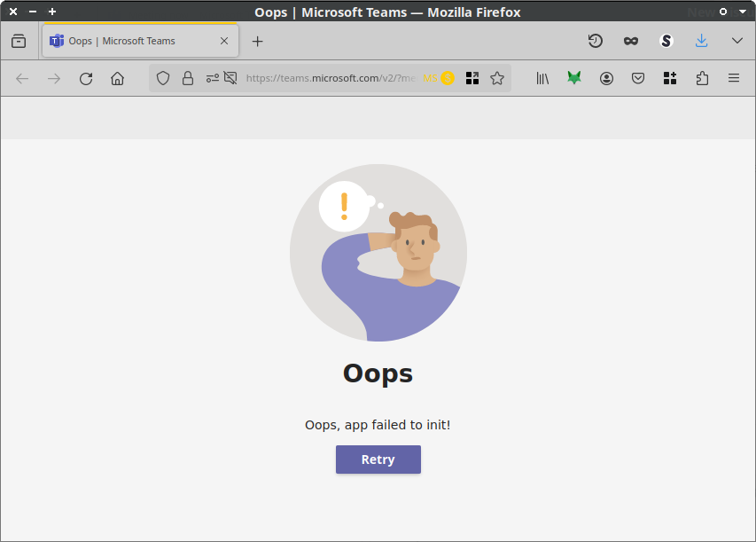Open a new tab with plus button

click(257, 41)
